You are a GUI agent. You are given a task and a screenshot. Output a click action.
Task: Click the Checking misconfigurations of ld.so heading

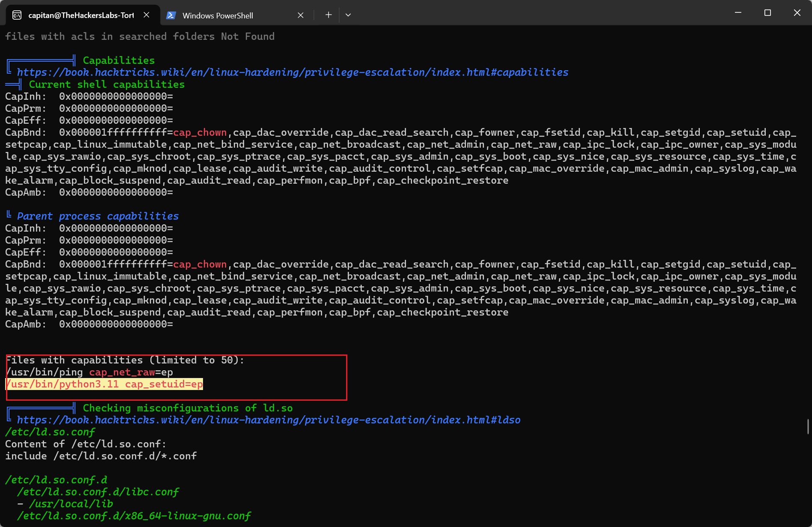pyautogui.click(x=188, y=408)
